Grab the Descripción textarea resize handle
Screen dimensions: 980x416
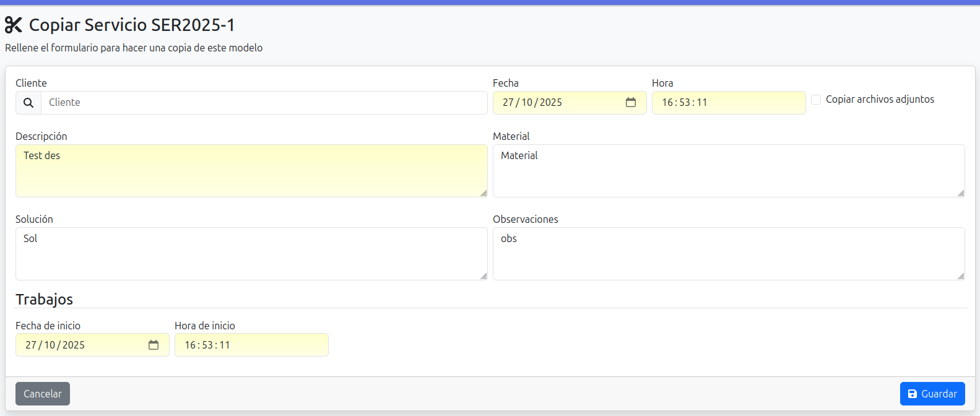coord(483,193)
